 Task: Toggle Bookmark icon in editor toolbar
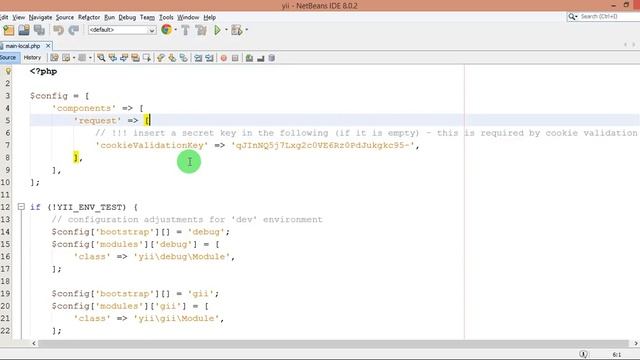coord(184,58)
